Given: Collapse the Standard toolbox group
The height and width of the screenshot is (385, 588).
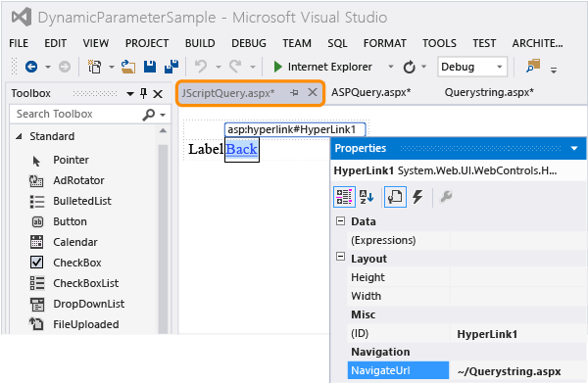Looking at the screenshot, I should coord(19,136).
